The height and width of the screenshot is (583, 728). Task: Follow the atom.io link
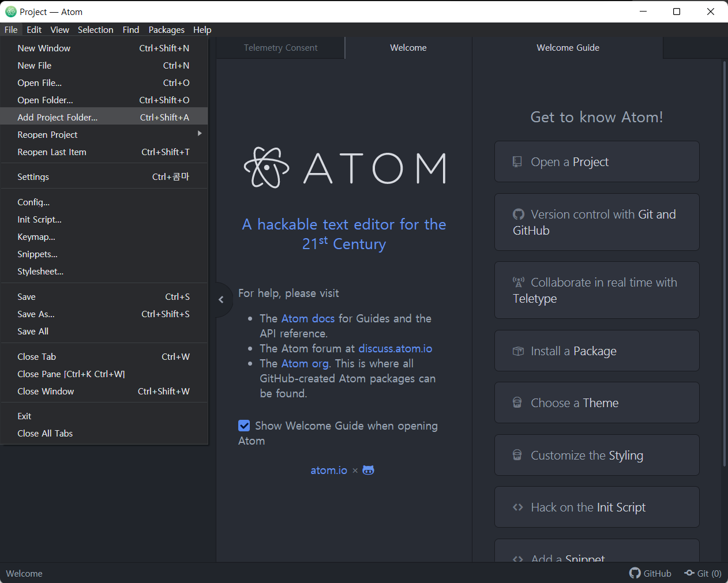pyautogui.click(x=329, y=470)
